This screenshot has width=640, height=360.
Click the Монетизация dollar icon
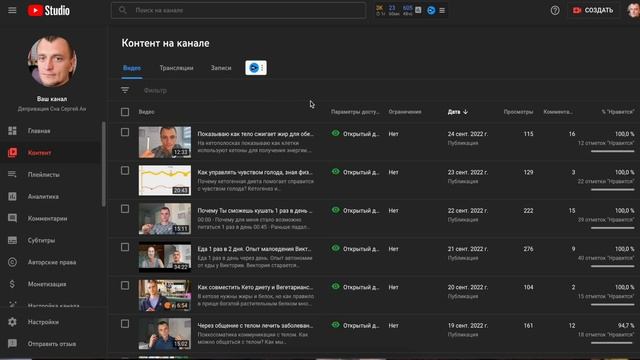pyautogui.click(x=12, y=284)
